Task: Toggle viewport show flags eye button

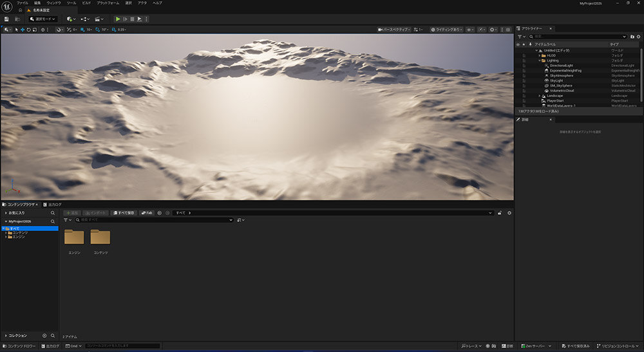Action: pos(469,30)
